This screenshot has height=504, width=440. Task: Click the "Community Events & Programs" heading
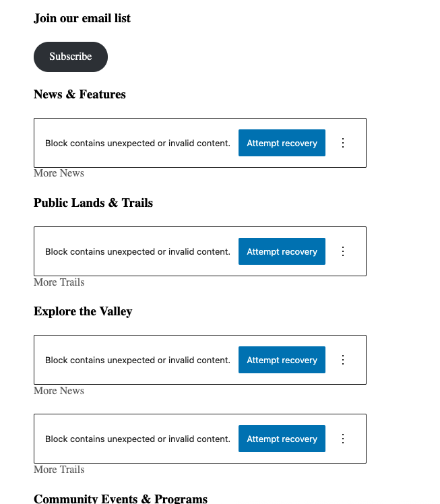pyautogui.click(x=121, y=499)
